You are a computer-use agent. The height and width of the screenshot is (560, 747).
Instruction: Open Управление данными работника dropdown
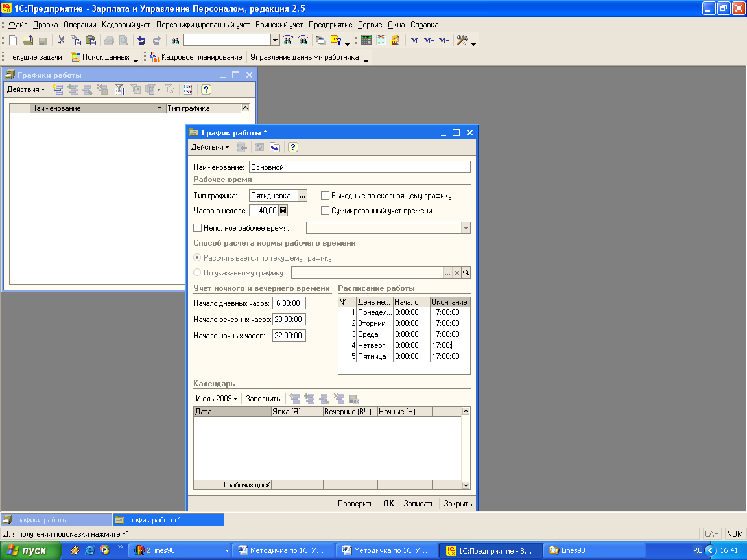click(x=366, y=60)
